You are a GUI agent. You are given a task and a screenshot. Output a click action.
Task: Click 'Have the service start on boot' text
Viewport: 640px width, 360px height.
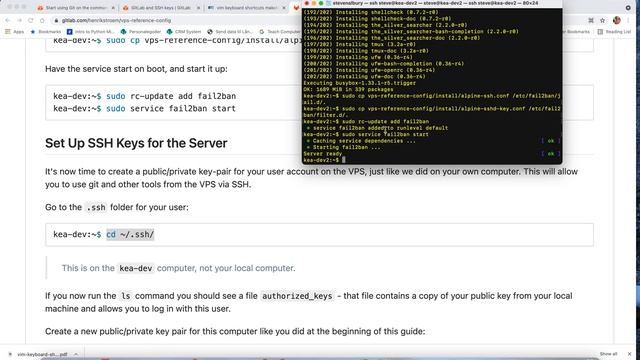click(x=136, y=69)
